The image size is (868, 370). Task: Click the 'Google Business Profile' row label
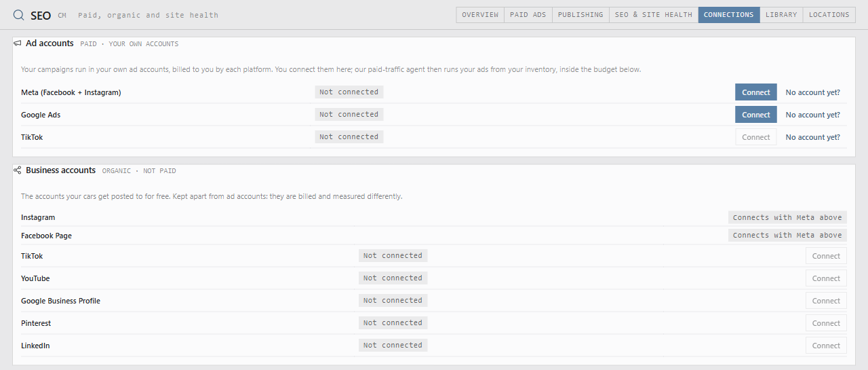tap(60, 301)
